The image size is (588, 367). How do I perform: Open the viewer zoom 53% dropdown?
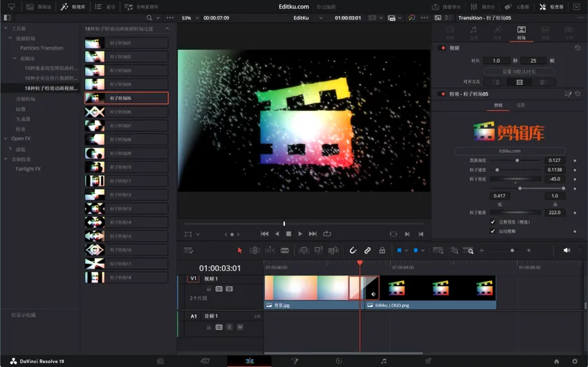point(190,18)
